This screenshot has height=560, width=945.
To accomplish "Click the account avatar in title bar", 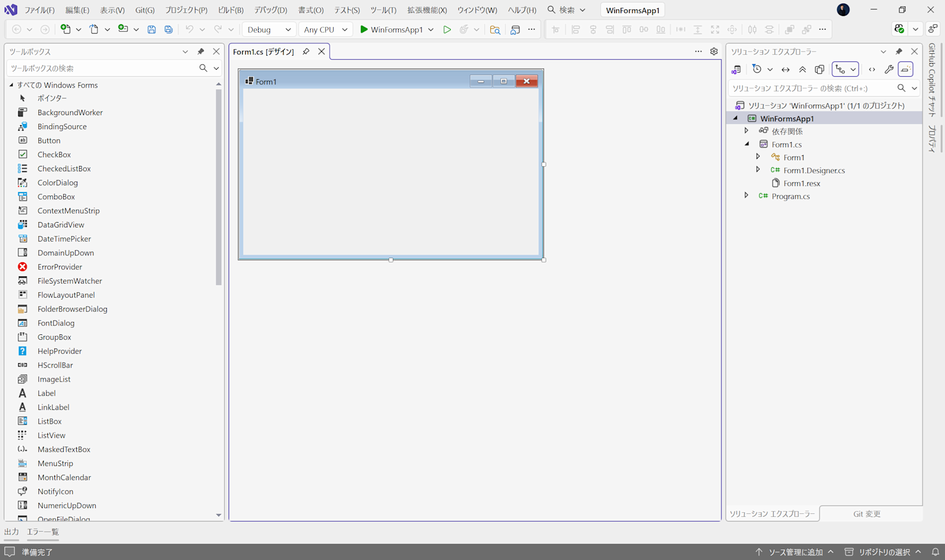I will [x=843, y=9].
